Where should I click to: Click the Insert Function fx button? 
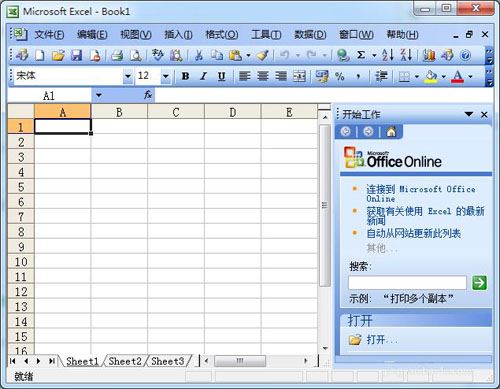coord(148,95)
